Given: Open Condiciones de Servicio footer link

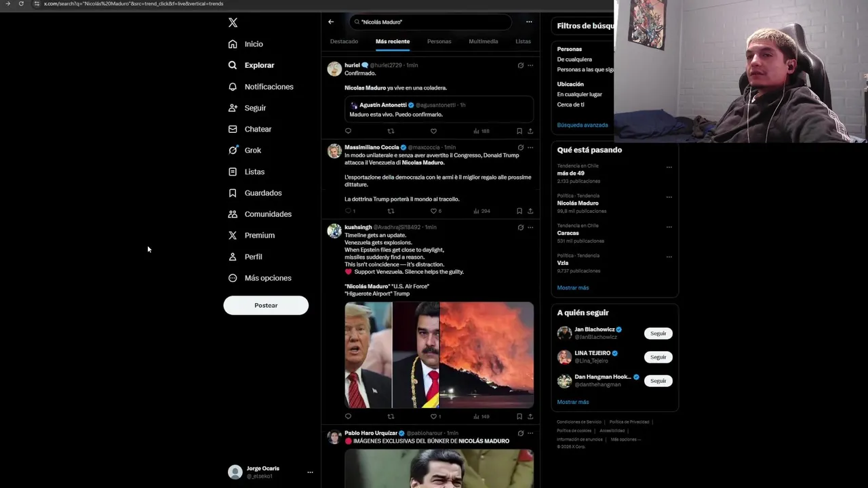Looking at the screenshot, I should click(579, 422).
